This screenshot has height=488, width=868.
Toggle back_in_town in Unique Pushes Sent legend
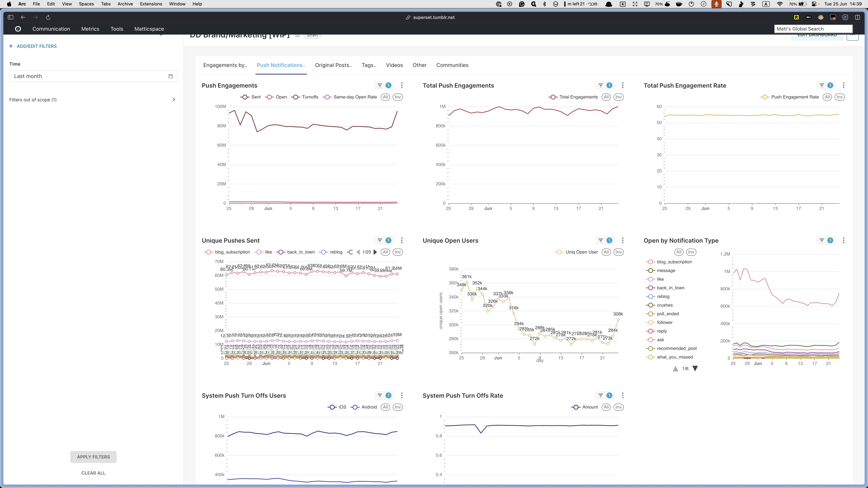(x=295, y=252)
